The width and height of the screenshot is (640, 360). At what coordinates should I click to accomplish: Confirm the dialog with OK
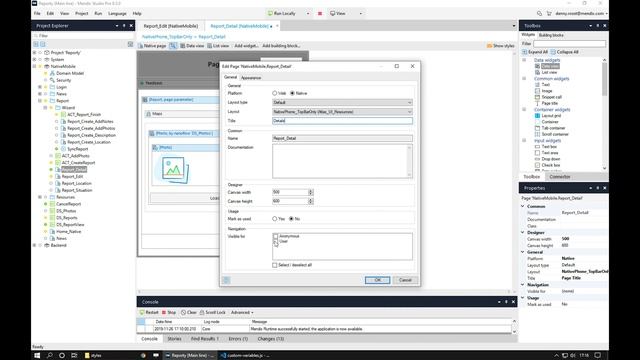pyautogui.click(x=378, y=280)
